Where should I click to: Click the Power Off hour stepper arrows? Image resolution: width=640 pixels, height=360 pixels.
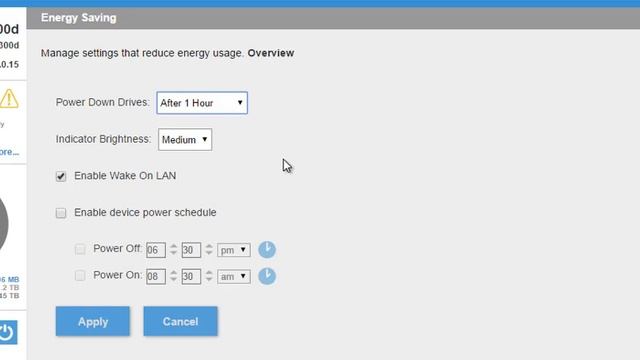173,249
